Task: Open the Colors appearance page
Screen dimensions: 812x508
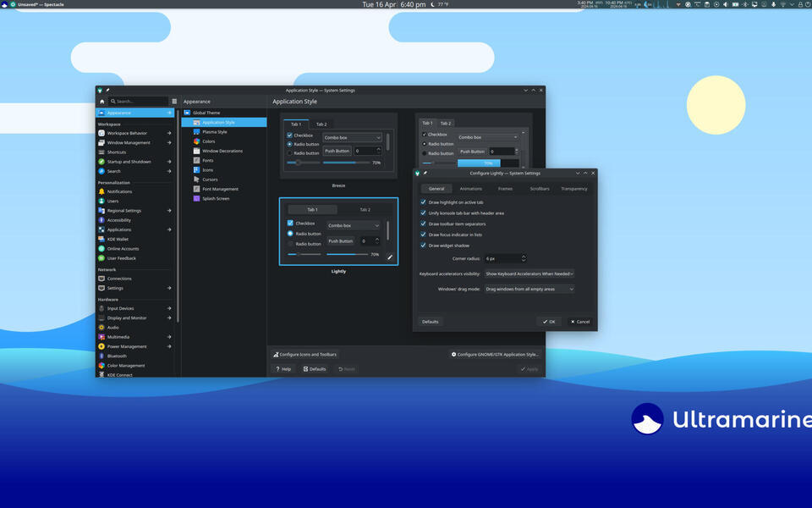Action: point(223,141)
